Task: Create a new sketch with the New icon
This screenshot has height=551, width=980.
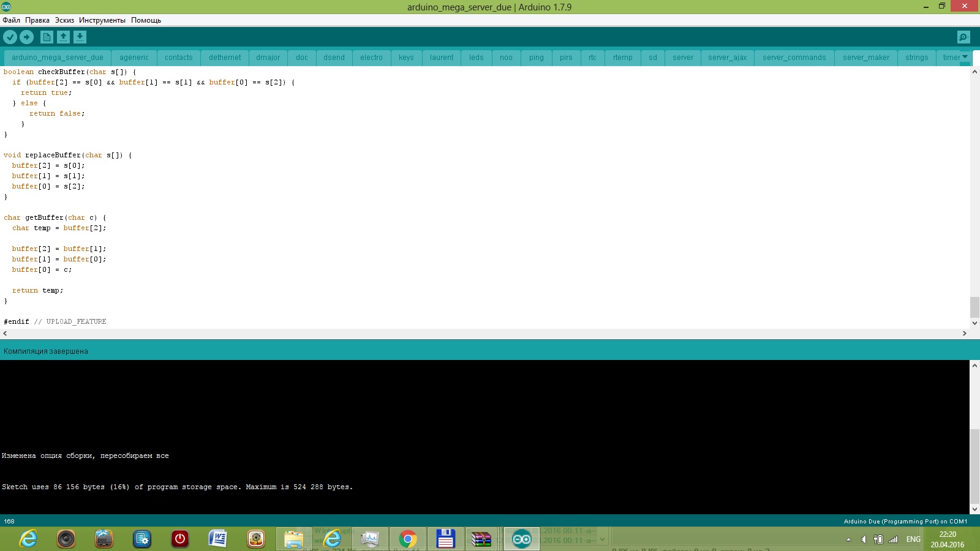Action: coord(47,37)
